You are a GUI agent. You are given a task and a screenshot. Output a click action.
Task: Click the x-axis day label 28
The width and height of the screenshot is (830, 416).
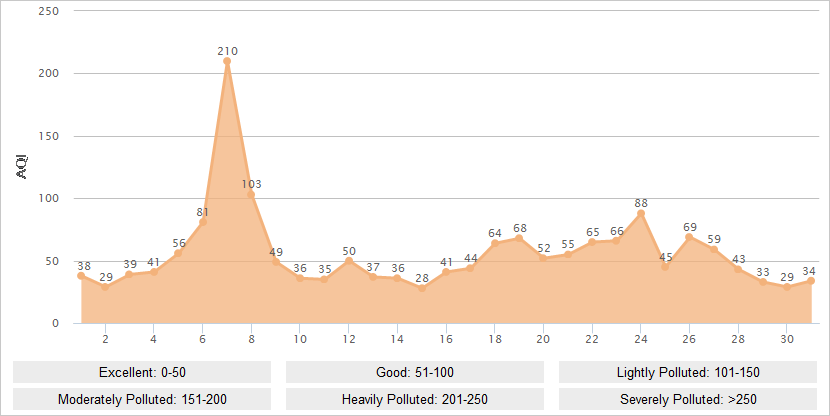(738, 339)
